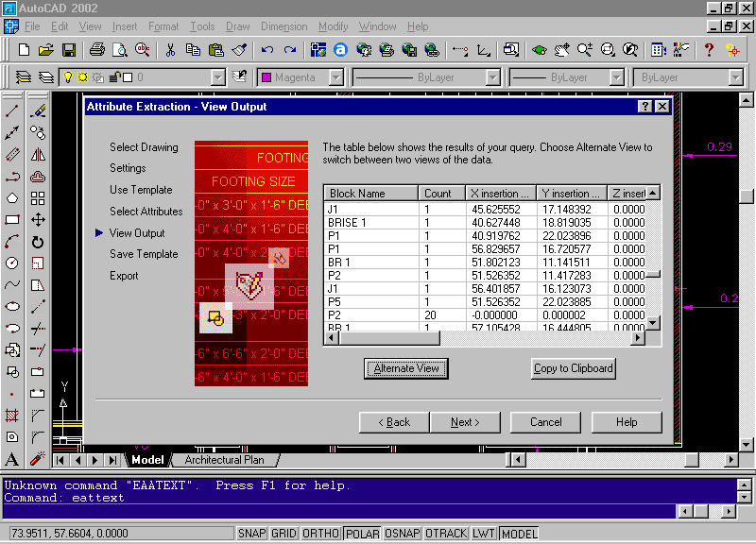Click the table's vertical scrollbar thumb
Viewport: 756px width, 544px height.
click(651, 275)
